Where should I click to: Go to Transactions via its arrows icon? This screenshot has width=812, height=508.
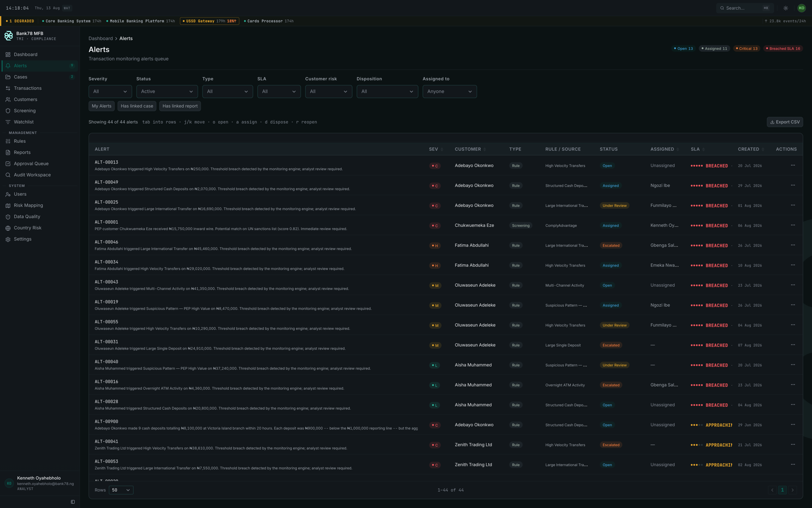(x=8, y=88)
